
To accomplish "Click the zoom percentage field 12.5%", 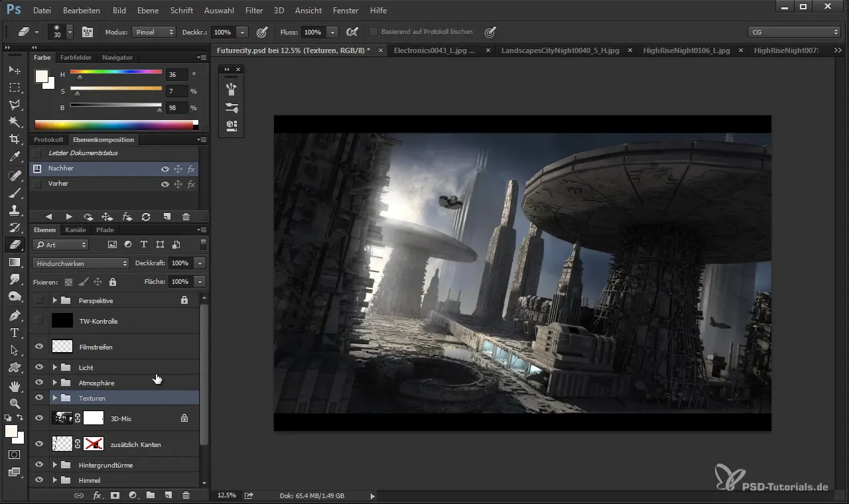I will point(227,495).
